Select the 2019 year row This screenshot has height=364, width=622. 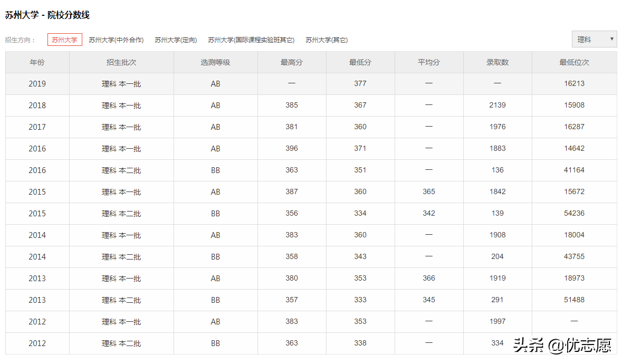(36, 83)
